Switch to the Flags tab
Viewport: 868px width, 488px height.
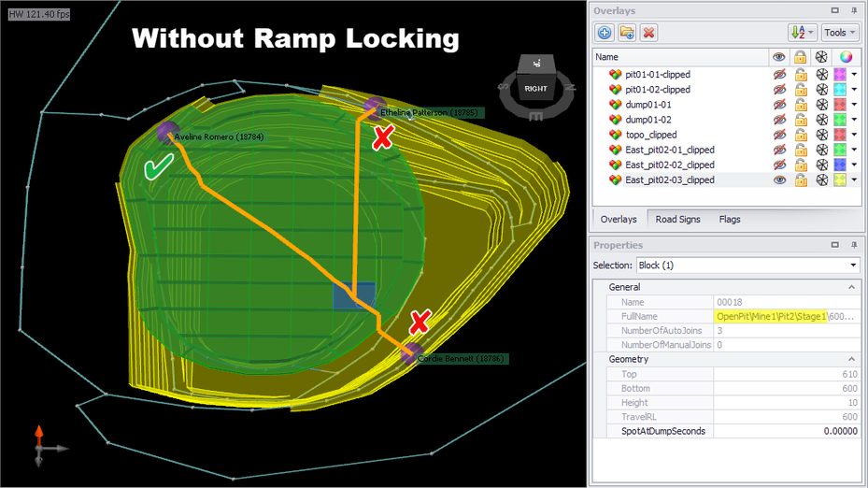pos(729,220)
